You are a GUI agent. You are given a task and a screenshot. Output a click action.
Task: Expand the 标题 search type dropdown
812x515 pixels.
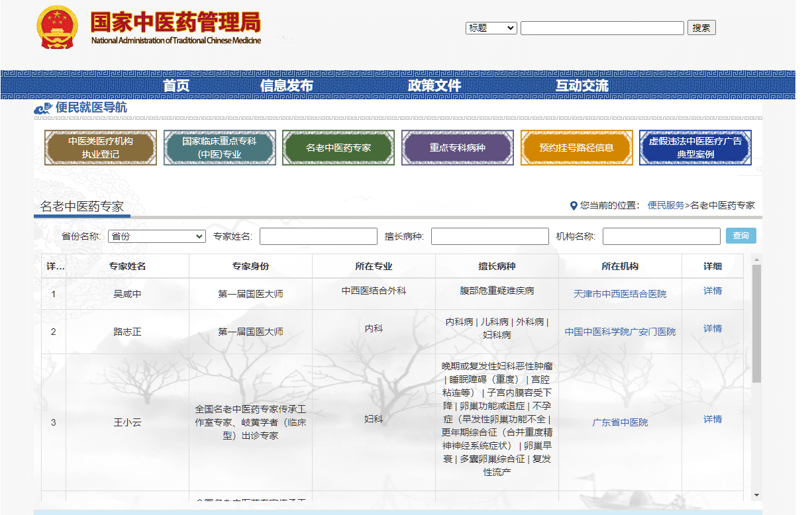tap(491, 28)
